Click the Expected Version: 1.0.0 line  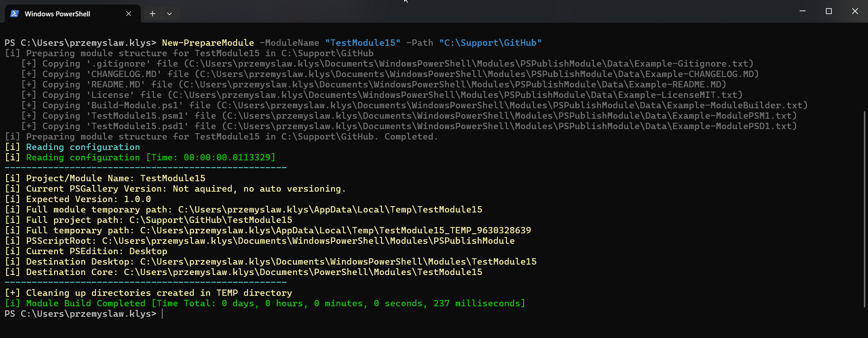tap(78, 199)
